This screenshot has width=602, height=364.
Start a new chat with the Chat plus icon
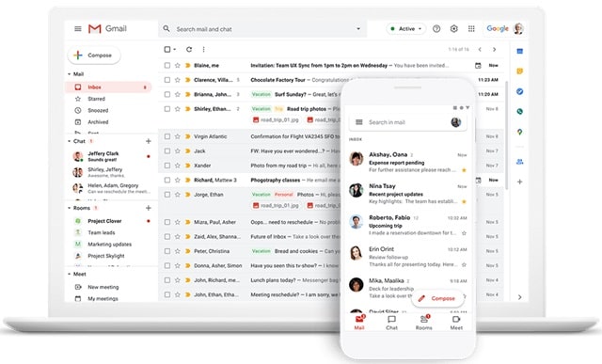point(149,141)
